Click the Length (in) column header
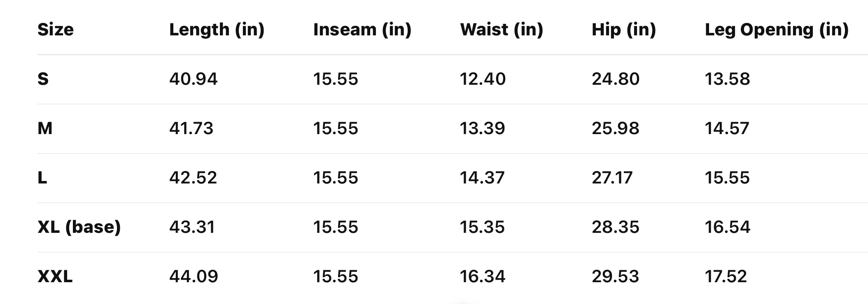The height and width of the screenshot is (304, 868). 217,30
